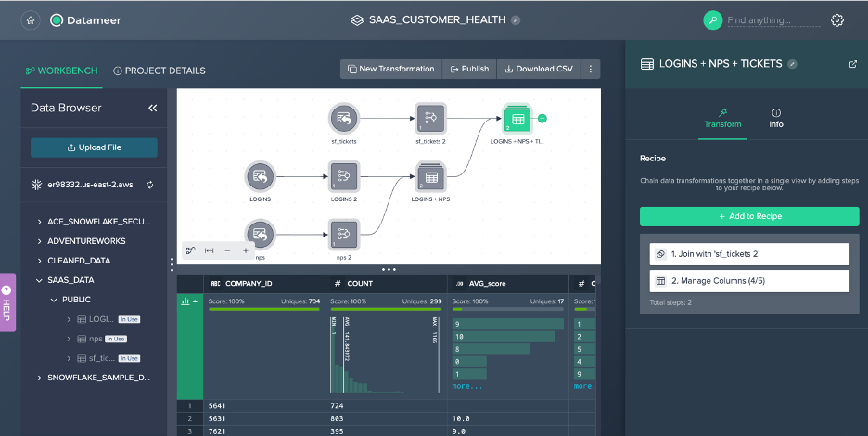Image resolution: width=868 pixels, height=436 pixels.
Task: Click the Add to Recipe button
Action: 749,217
